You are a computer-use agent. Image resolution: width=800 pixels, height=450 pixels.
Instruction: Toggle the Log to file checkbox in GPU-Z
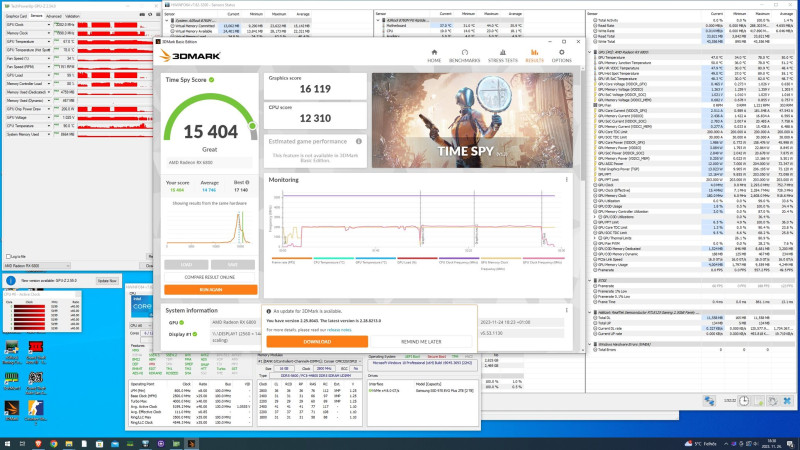pyautogui.click(x=8, y=257)
